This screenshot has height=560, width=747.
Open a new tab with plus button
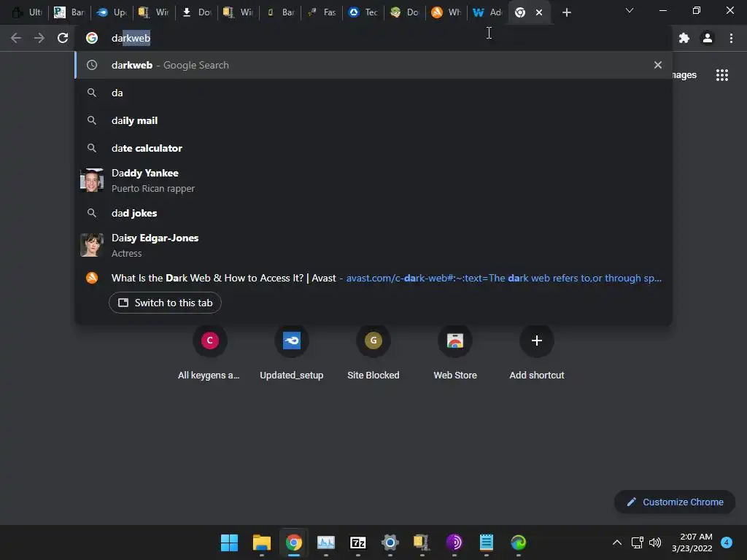tap(566, 12)
